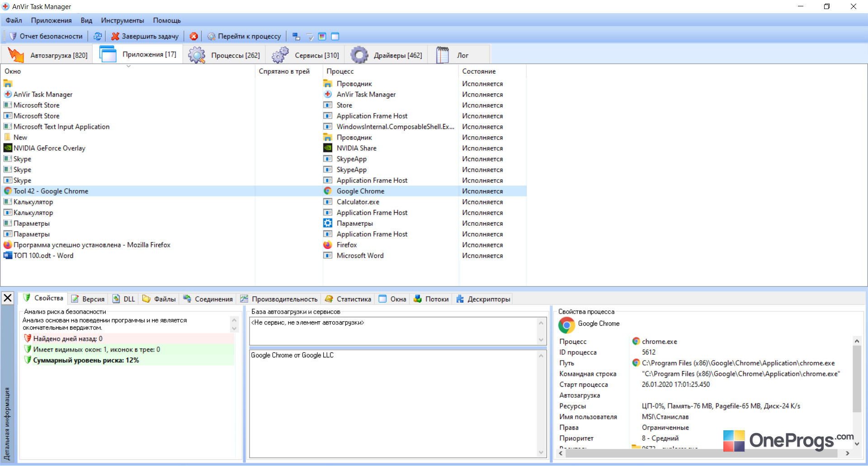This screenshot has width=868, height=466.
Task: Sort by the Спрятано в трей column header
Action: point(289,71)
